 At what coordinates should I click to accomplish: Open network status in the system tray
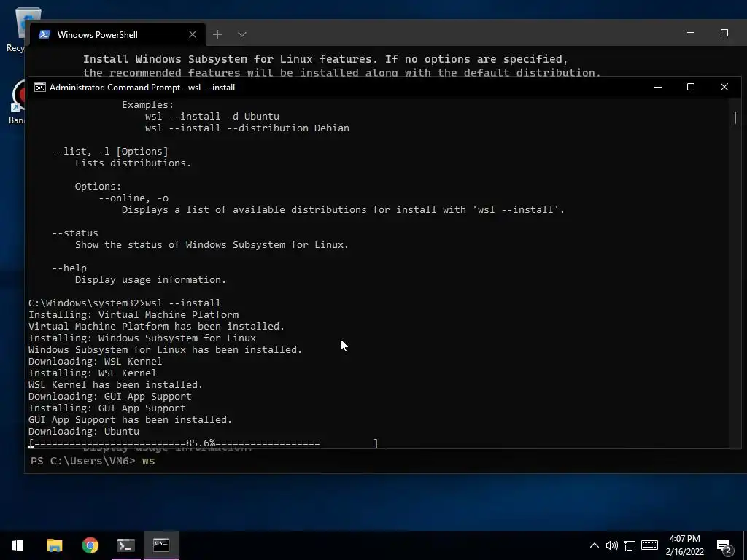(630, 545)
